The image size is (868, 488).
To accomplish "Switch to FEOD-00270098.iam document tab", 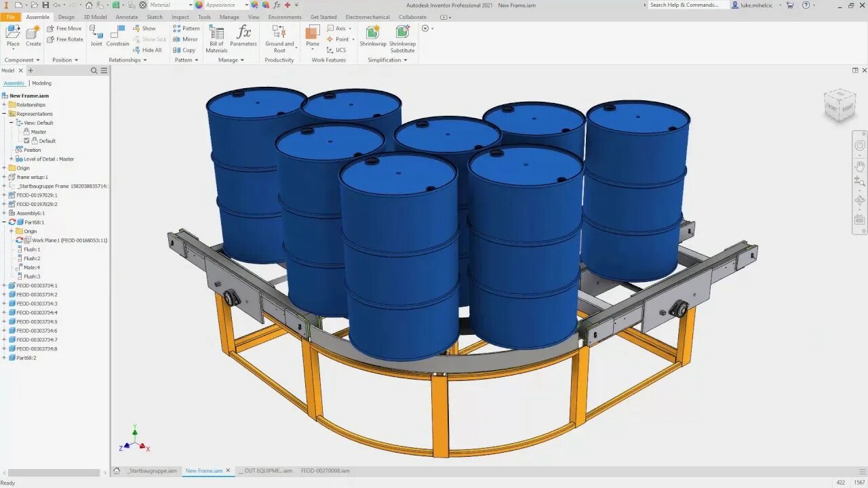I will pyautogui.click(x=325, y=470).
